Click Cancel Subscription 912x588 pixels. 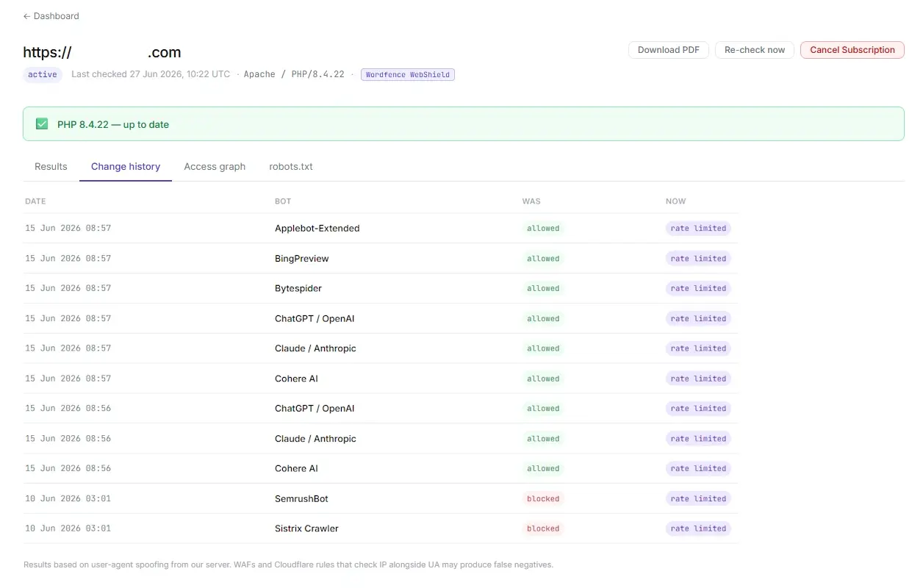tap(852, 50)
